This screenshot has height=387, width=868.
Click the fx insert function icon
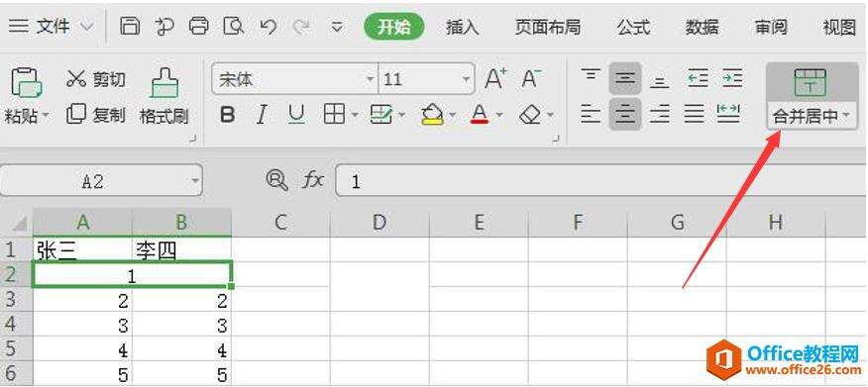click(313, 180)
